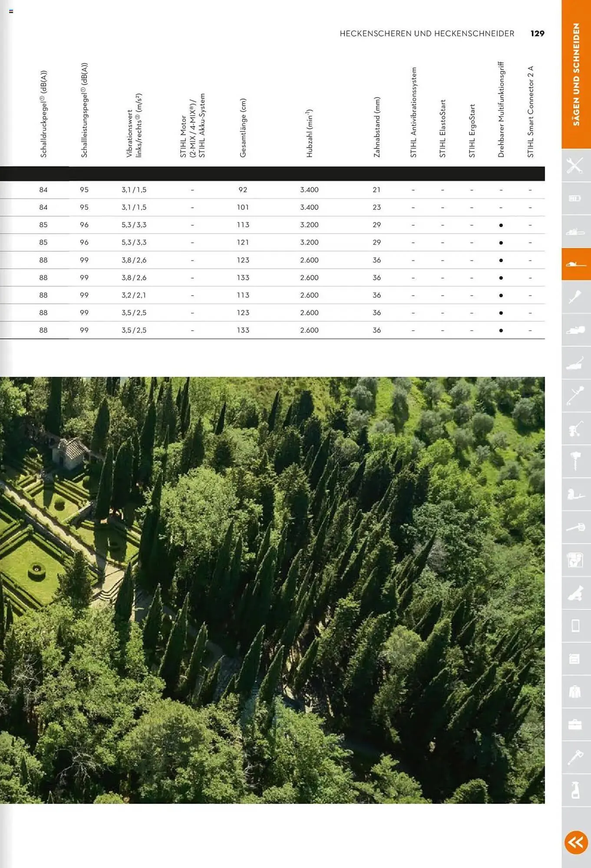Click the STIHL Antivibrationssystem column header
591x868 pixels.
coord(413,112)
